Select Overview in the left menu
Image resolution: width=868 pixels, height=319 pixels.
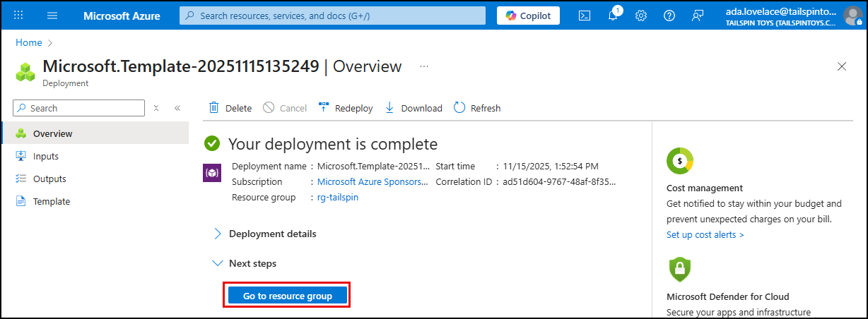click(x=95, y=133)
